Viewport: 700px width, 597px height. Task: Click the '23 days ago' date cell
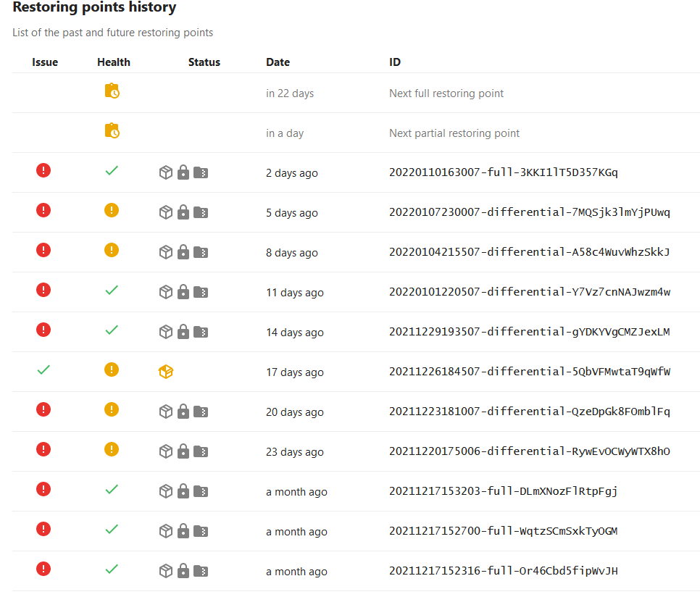pos(295,452)
